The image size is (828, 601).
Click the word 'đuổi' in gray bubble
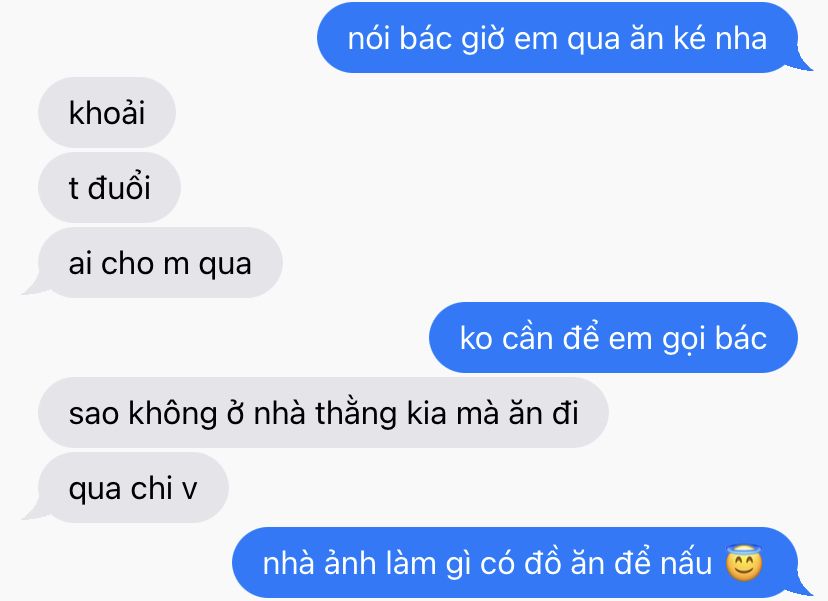119,188
